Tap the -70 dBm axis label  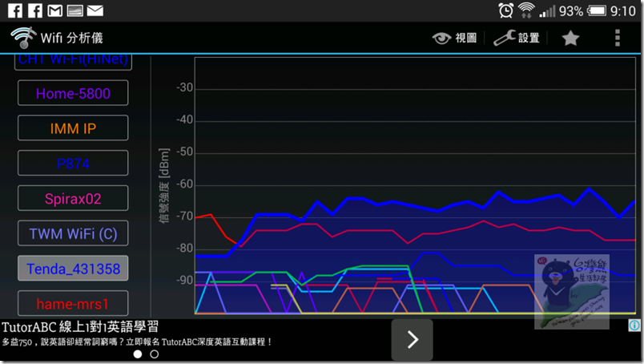[184, 216]
